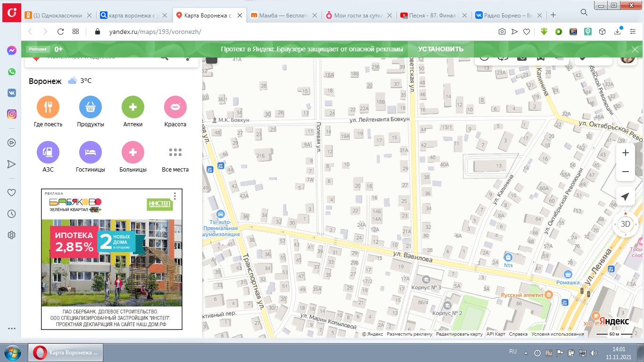Image resolution: width=644 pixels, height=362 pixels.
Task: Go back with the browser back arrow
Action: pyautogui.click(x=30, y=32)
